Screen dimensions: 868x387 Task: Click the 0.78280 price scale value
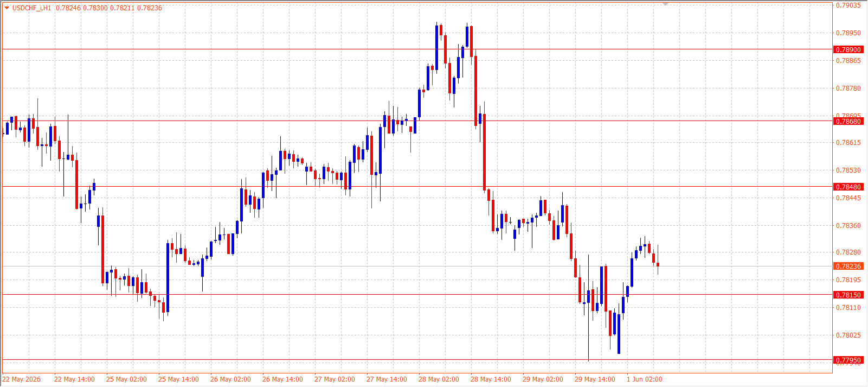tap(848, 252)
